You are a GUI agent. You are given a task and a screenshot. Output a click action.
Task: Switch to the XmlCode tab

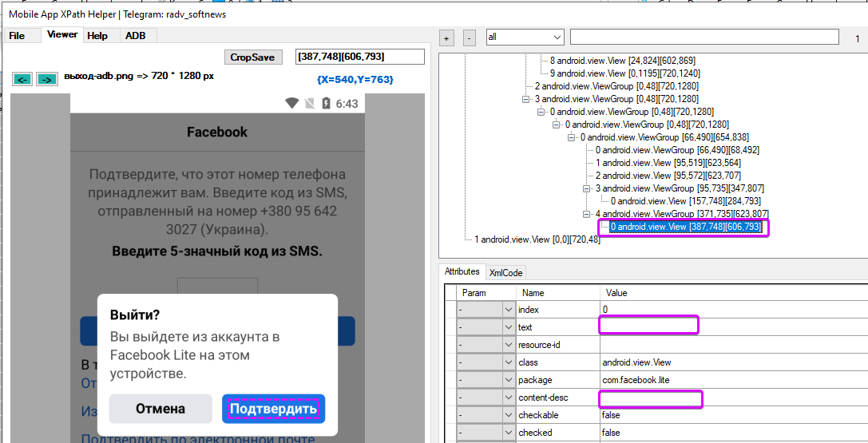505,273
